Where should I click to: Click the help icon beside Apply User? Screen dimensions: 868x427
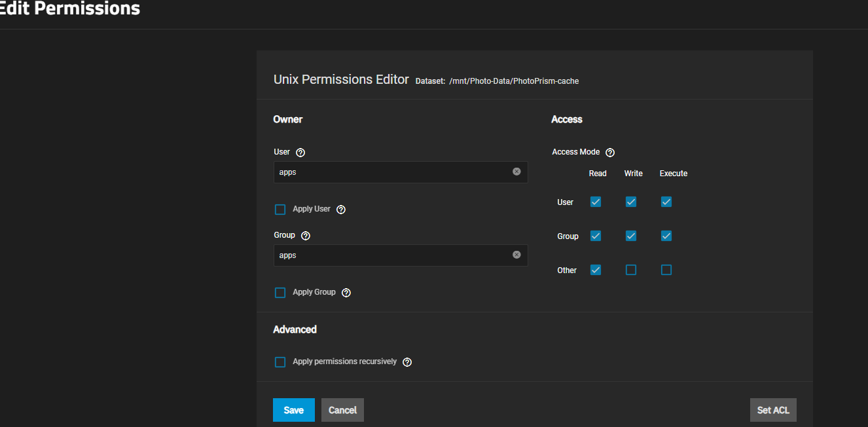[340, 210]
